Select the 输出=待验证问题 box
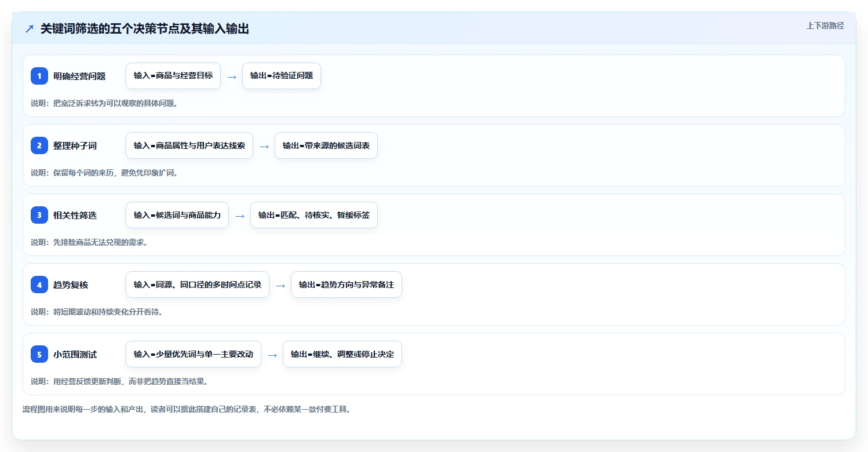The image size is (868, 452). tap(282, 76)
